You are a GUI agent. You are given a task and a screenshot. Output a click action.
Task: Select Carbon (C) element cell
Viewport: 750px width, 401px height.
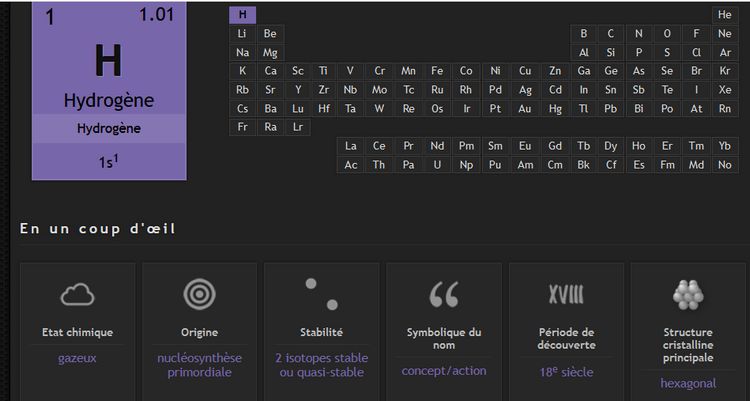[x=611, y=33]
